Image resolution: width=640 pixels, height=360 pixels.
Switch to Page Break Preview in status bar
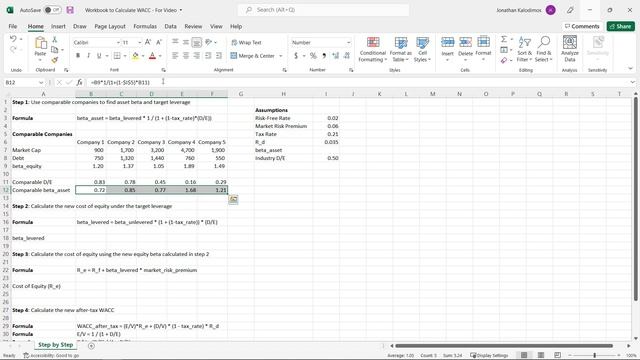(x=558, y=355)
